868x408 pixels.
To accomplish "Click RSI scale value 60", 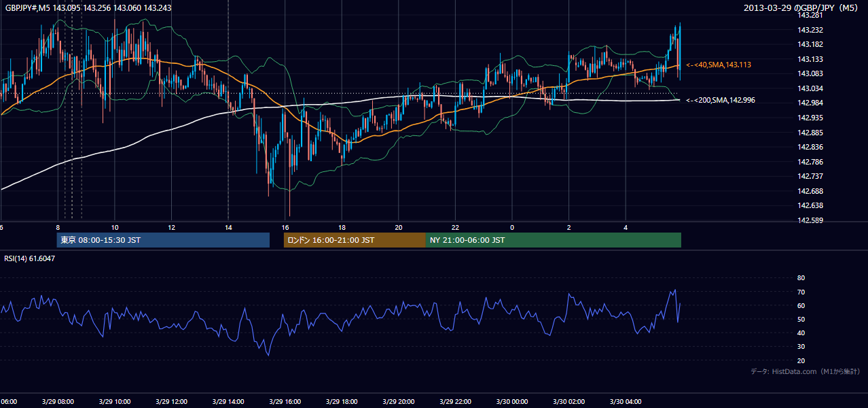I will [x=801, y=305].
